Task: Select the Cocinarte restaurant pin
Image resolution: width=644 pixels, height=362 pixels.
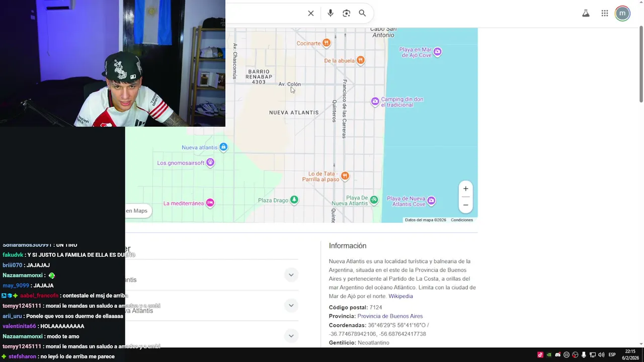Action: point(327,43)
